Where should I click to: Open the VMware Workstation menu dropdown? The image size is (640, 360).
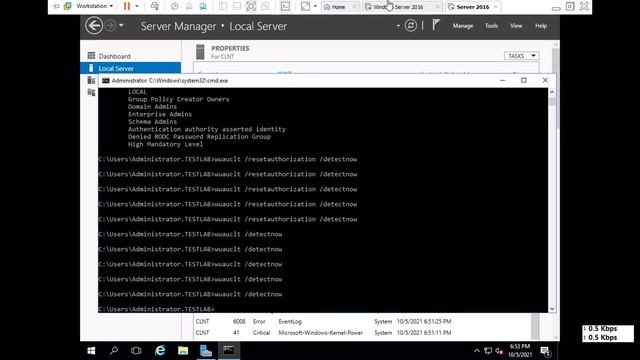tap(95, 6)
